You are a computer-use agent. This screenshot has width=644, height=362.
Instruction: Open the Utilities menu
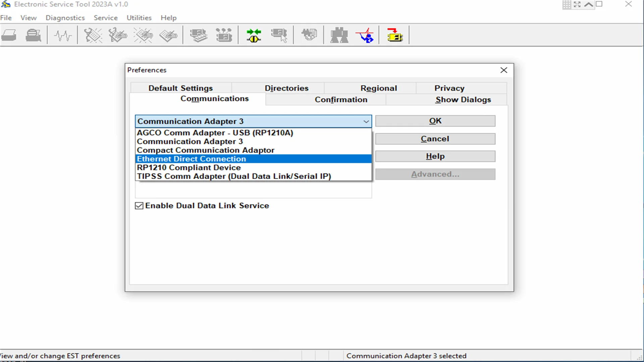pyautogui.click(x=139, y=18)
